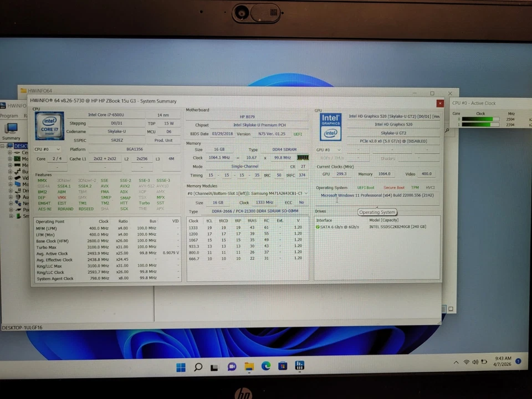Click the green memory module chip icon

303,157
